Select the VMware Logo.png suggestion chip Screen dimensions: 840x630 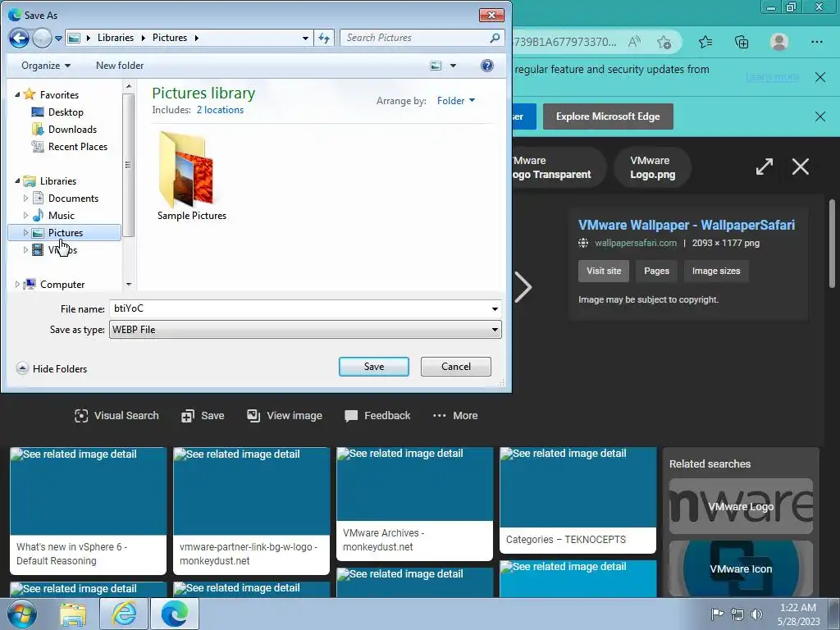[652, 167]
